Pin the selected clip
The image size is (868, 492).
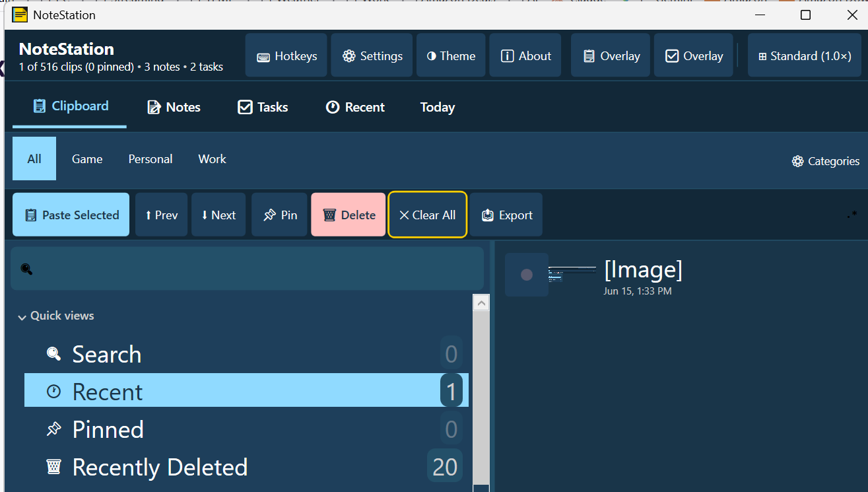pyautogui.click(x=279, y=215)
